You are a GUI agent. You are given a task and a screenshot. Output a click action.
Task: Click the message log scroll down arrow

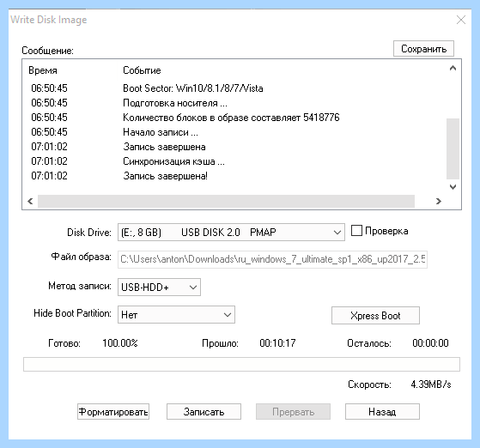click(453, 187)
